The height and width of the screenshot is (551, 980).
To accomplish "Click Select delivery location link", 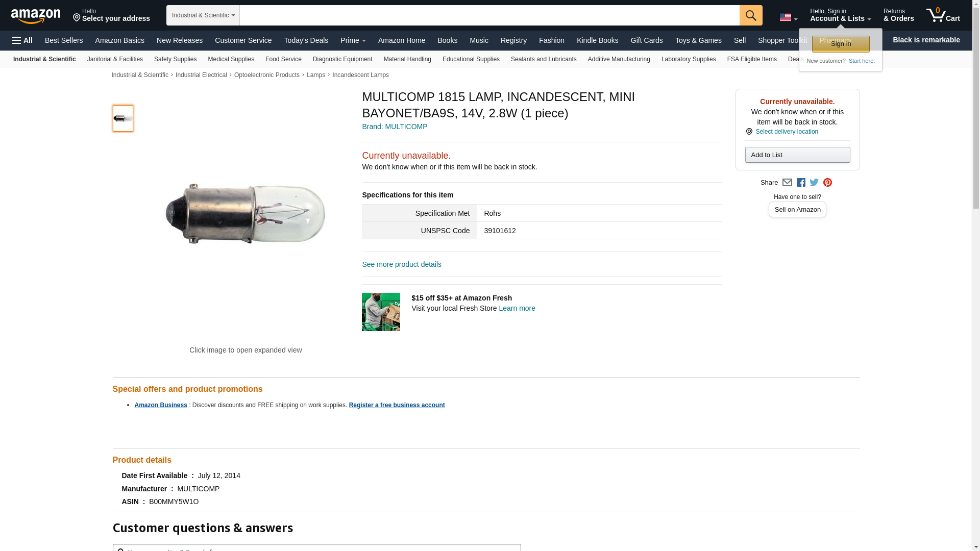I will (x=787, y=132).
